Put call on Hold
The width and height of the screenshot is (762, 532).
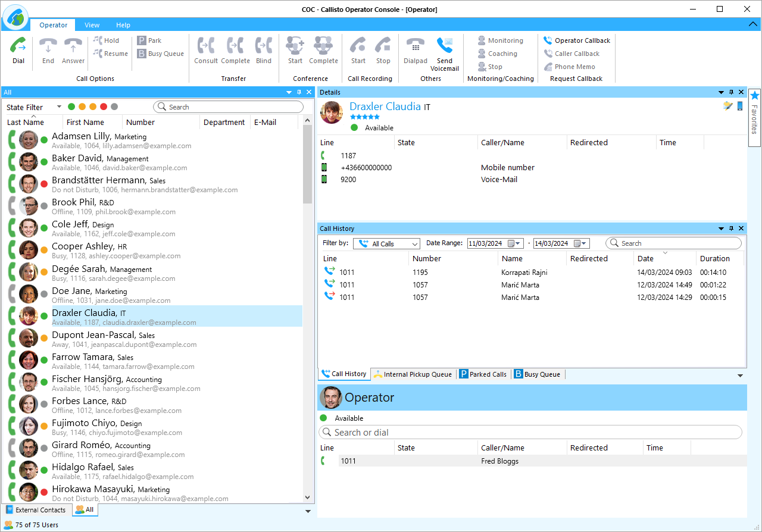(106, 40)
